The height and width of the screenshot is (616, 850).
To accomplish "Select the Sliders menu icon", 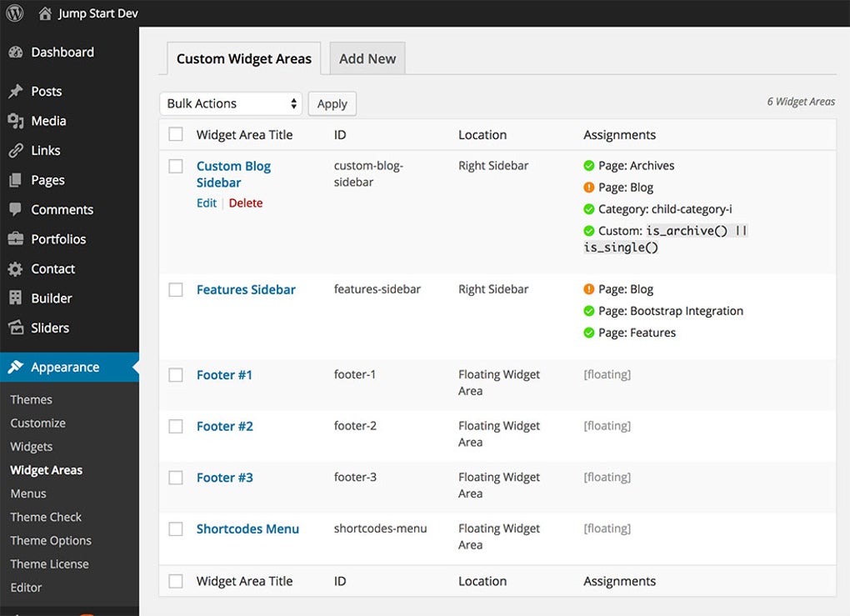I will pyautogui.click(x=17, y=327).
